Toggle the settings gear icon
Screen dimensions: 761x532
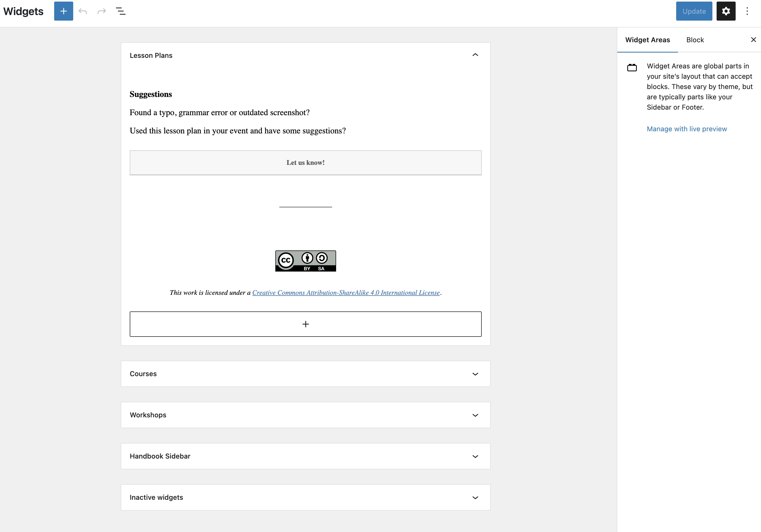coord(726,11)
